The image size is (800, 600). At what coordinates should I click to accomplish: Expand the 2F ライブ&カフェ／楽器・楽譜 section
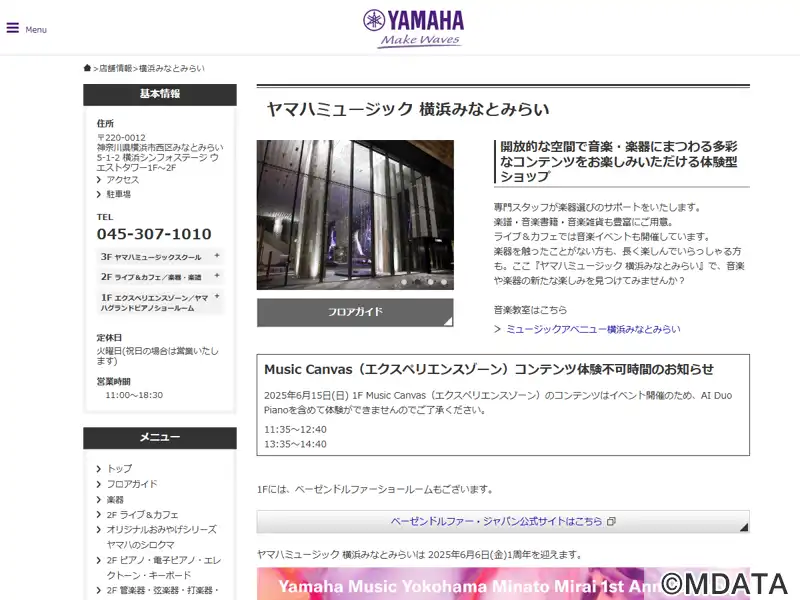click(x=160, y=277)
